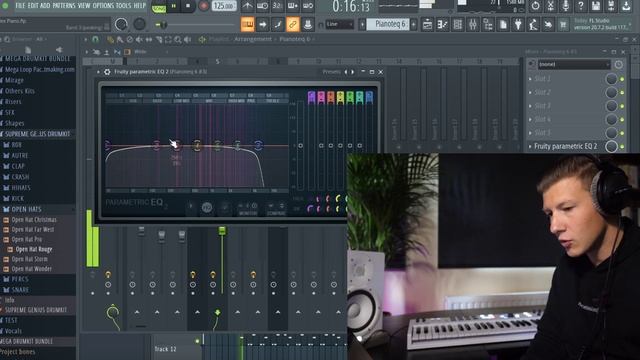
Task: Open the Presets menu in EQ window
Action: pyautogui.click(x=331, y=72)
